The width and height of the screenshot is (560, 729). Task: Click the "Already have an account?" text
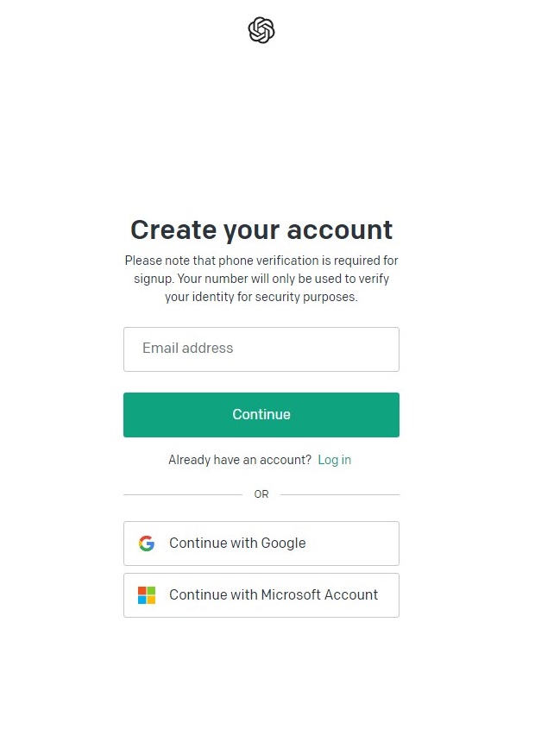point(240,460)
